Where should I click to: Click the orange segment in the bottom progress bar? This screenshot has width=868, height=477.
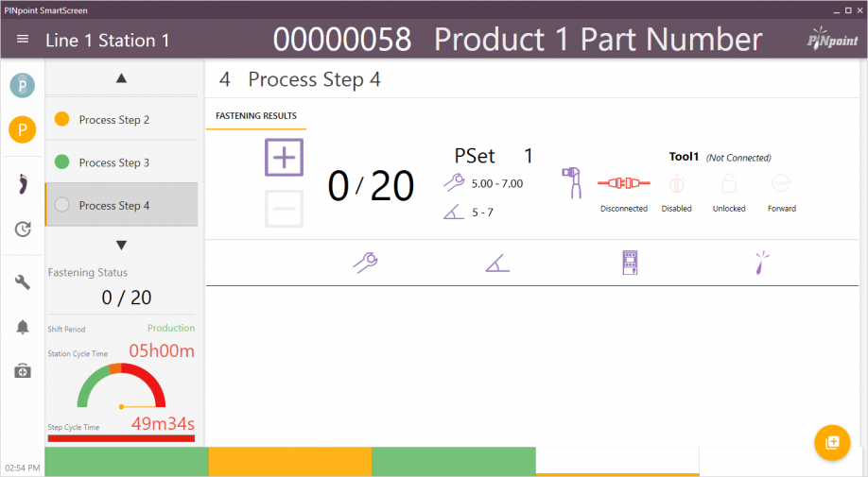(290, 462)
